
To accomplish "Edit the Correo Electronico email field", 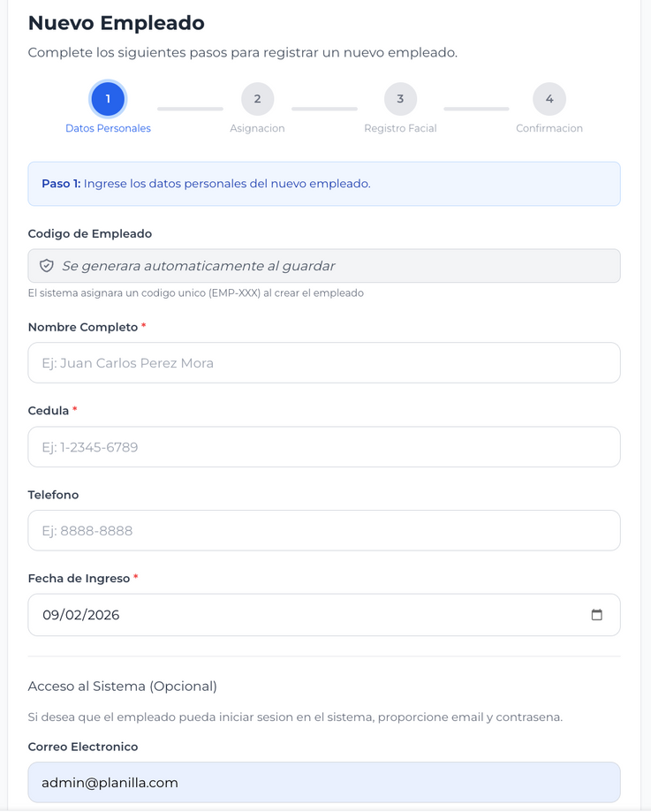I will [323, 783].
